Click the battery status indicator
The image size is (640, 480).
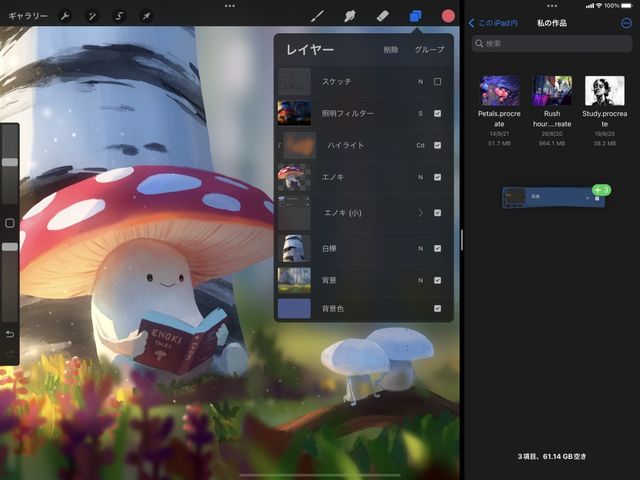[626, 6]
